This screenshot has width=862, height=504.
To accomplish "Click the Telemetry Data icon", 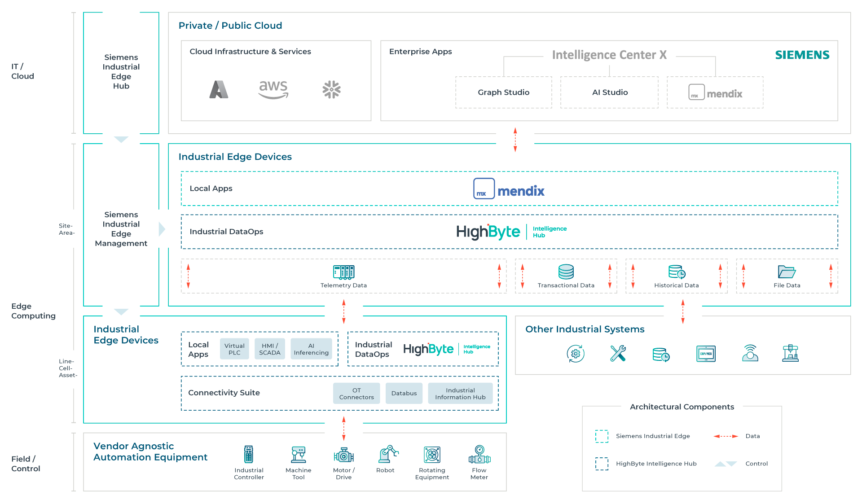I will coord(344,272).
